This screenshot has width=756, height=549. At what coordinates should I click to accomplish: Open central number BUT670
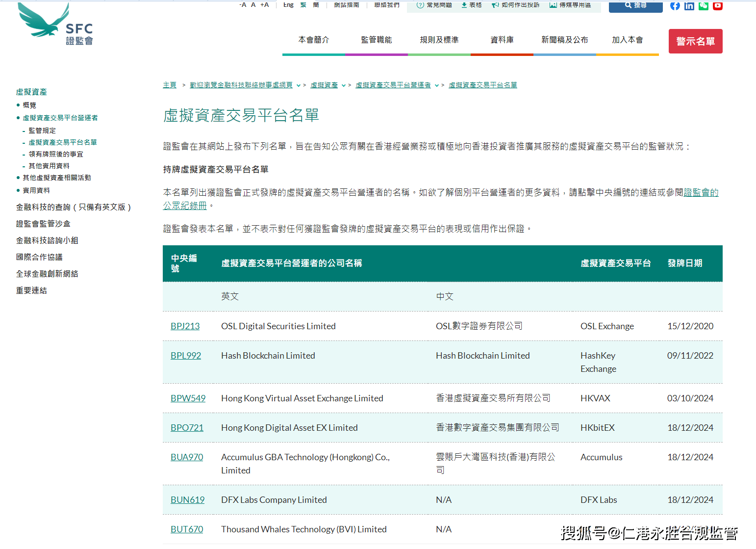187,529
